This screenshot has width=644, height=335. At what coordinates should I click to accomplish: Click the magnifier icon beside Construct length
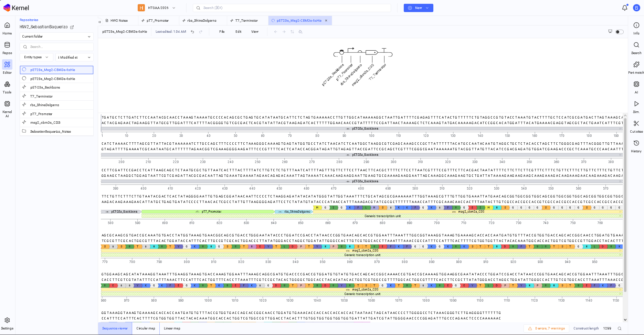[619, 328]
